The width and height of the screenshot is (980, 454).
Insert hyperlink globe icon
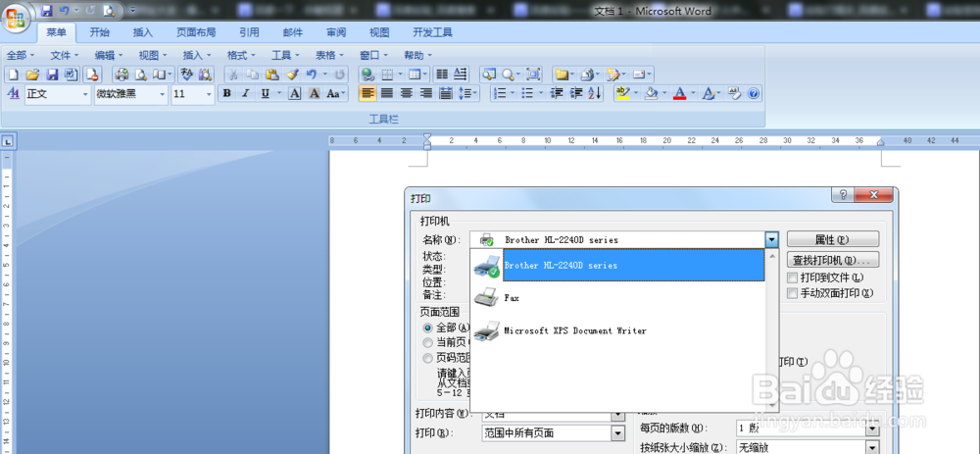click(368, 76)
